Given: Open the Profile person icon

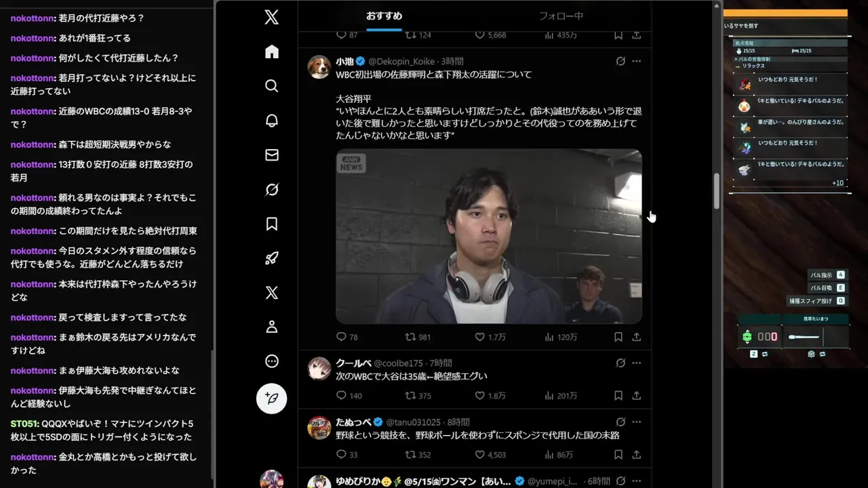Looking at the screenshot, I should [272, 327].
